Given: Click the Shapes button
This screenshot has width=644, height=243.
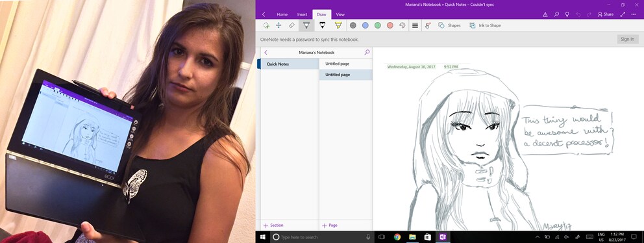Looking at the screenshot, I should point(449,25).
